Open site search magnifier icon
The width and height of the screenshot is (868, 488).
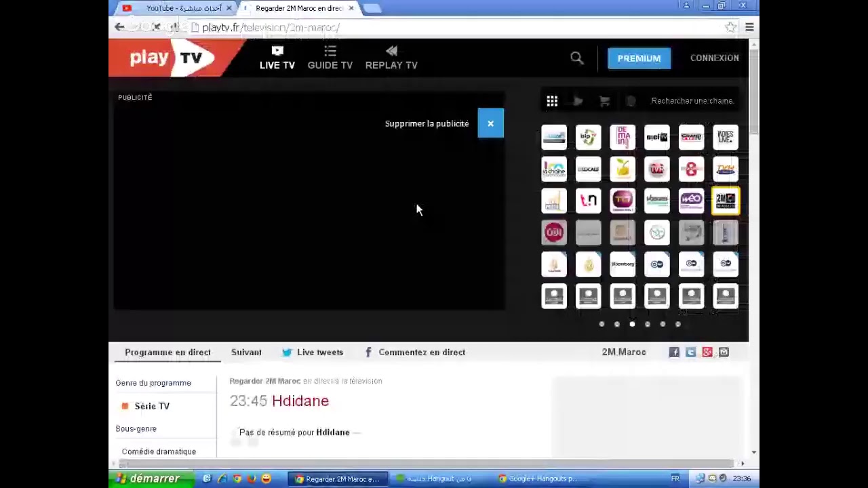tap(577, 58)
